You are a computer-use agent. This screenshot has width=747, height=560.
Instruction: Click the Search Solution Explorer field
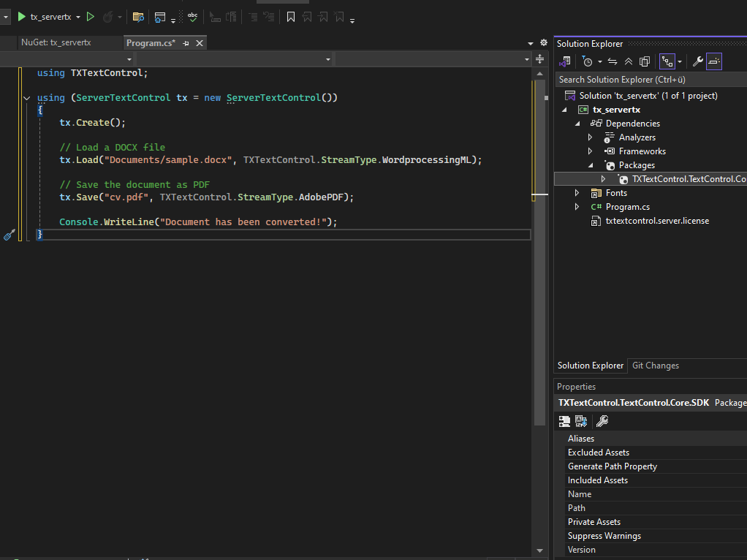point(651,80)
